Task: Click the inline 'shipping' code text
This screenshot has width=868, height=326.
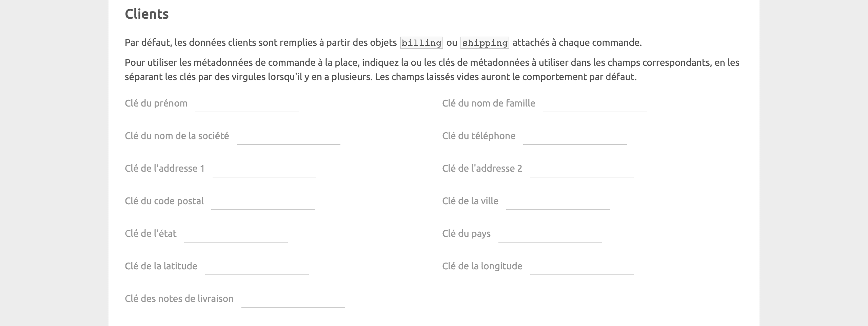Action: click(484, 43)
